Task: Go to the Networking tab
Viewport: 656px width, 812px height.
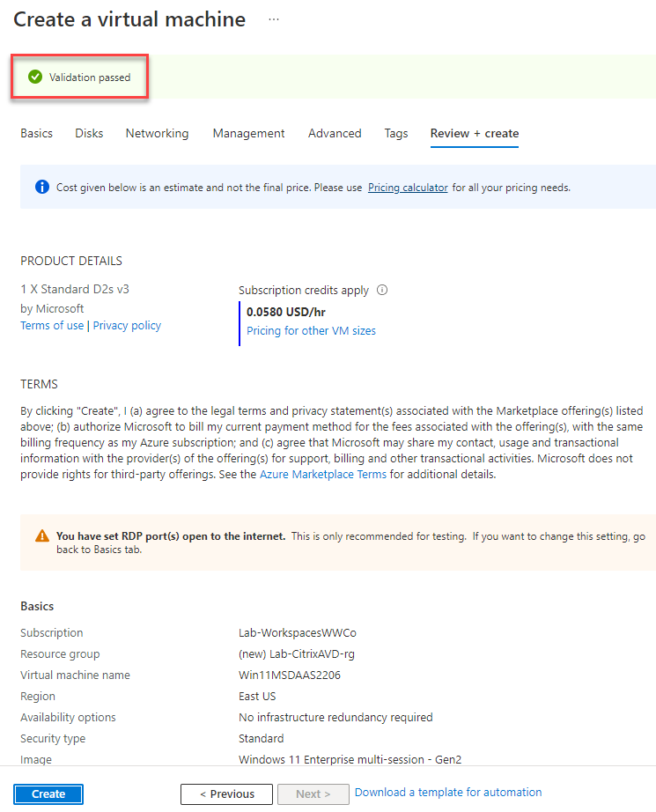Action: 157,133
